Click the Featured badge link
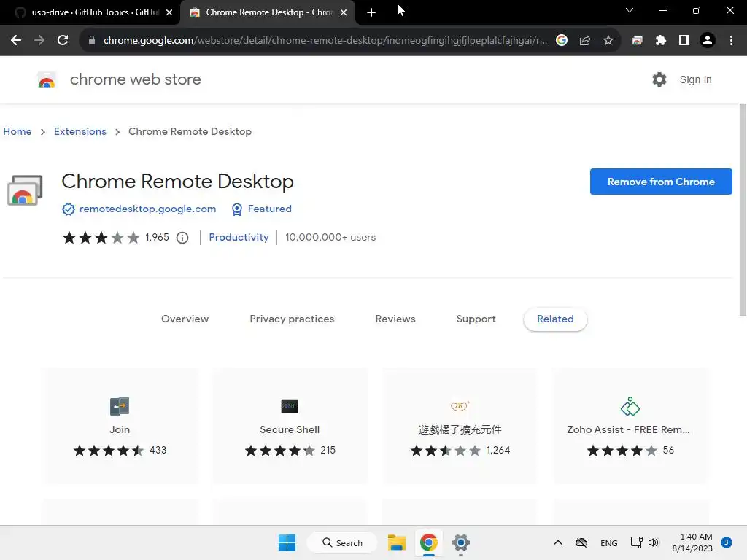 (270, 209)
